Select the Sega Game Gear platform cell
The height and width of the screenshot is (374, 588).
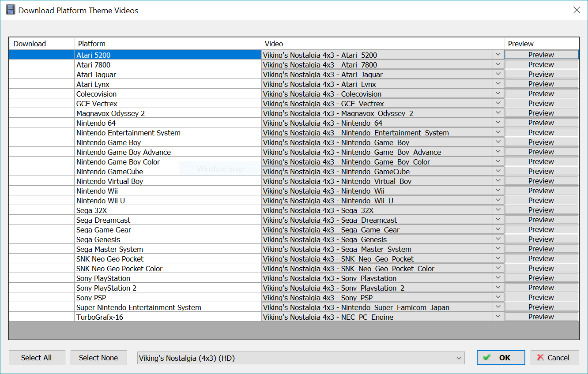tap(168, 229)
